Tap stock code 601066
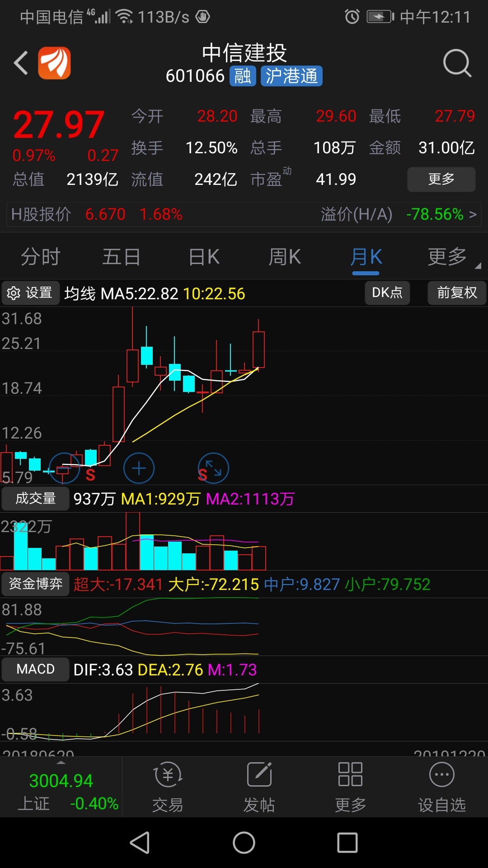This screenshot has width=488, height=868. tap(195, 76)
